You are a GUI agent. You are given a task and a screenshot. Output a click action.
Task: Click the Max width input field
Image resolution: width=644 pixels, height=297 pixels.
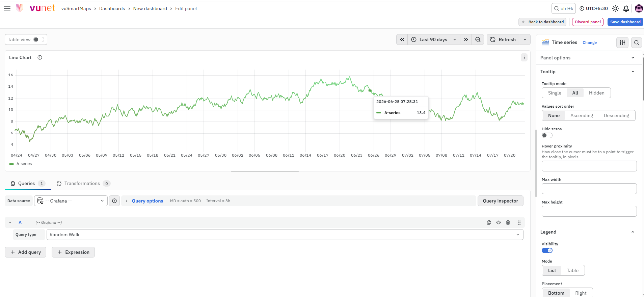click(x=589, y=189)
